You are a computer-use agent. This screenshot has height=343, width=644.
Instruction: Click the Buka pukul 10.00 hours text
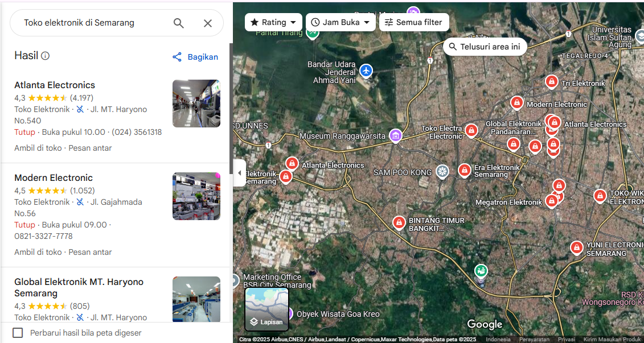[x=73, y=133]
